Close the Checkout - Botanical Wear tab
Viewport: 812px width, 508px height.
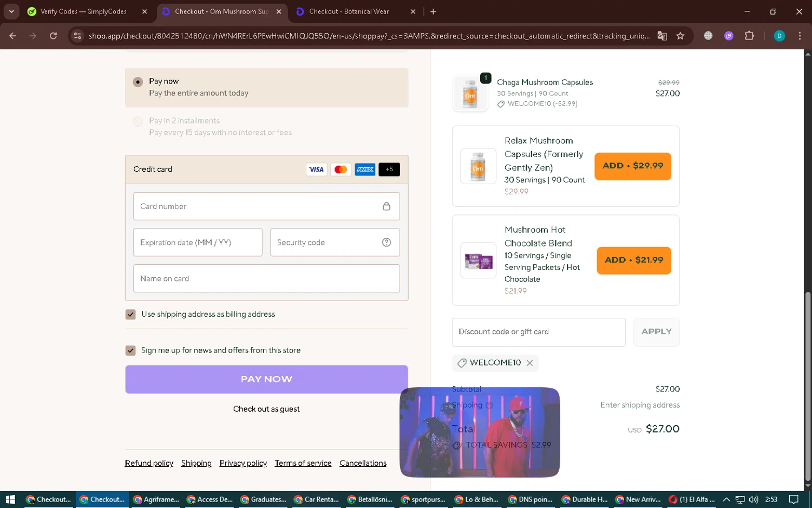point(413,11)
